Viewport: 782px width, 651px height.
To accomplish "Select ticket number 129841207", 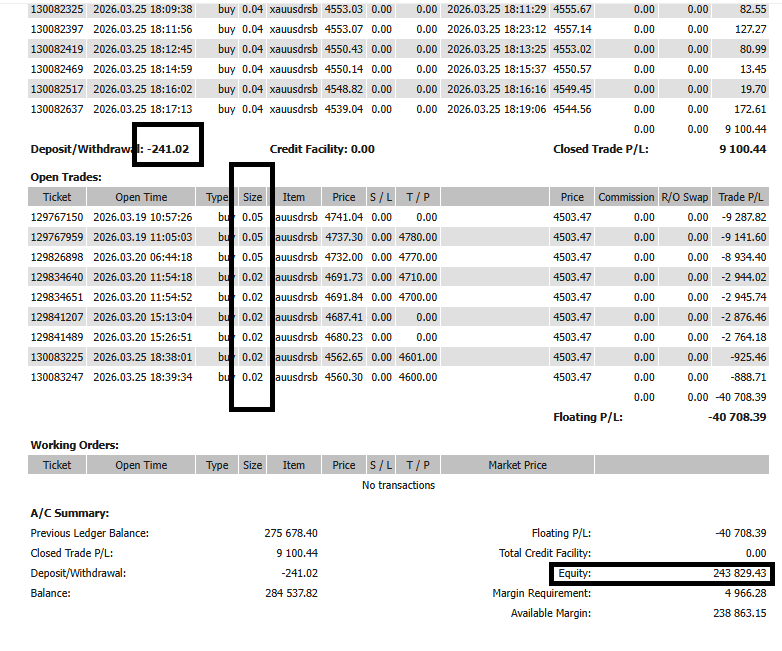I will pos(57,317).
